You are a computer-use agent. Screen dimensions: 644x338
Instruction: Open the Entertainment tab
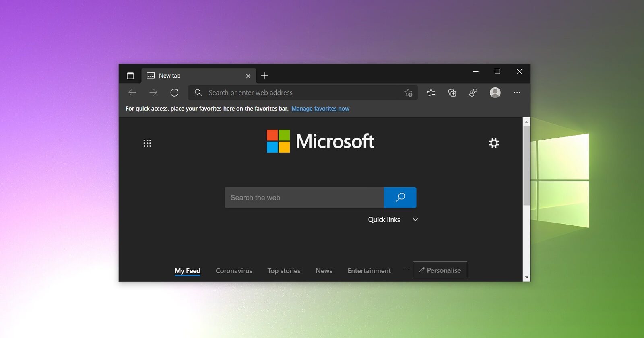pos(369,271)
